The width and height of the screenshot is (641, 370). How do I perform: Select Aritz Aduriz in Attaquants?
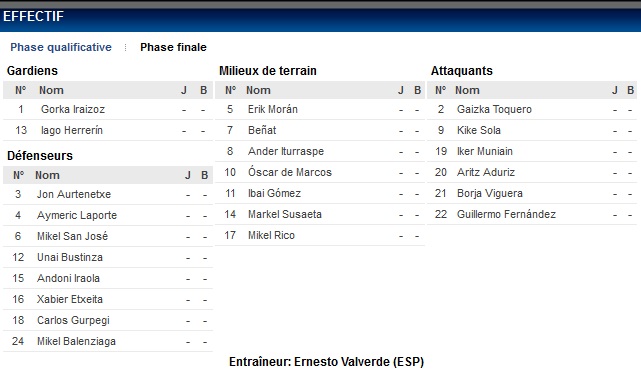click(x=486, y=172)
